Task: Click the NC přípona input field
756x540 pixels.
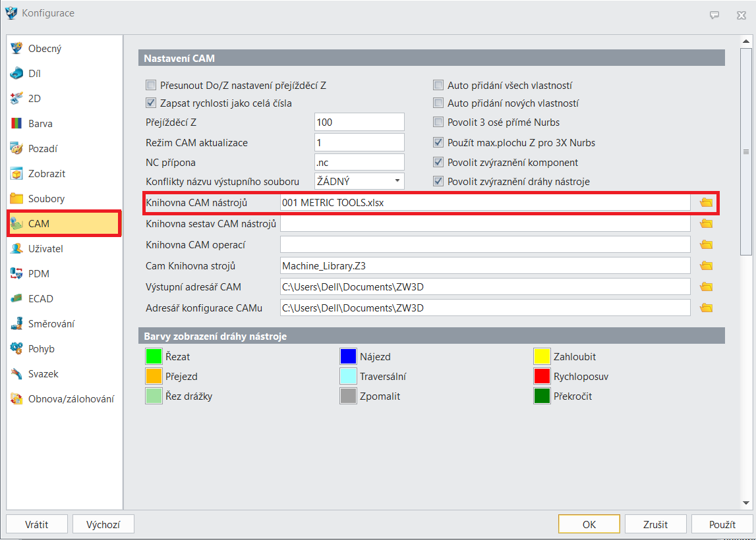Action: pos(359,163)
